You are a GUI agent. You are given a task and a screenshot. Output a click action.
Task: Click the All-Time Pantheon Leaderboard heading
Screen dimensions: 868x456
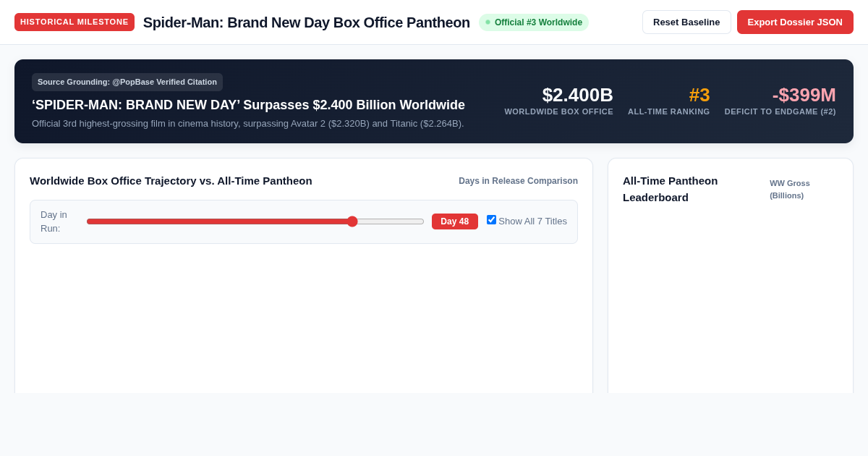point(671,189)
